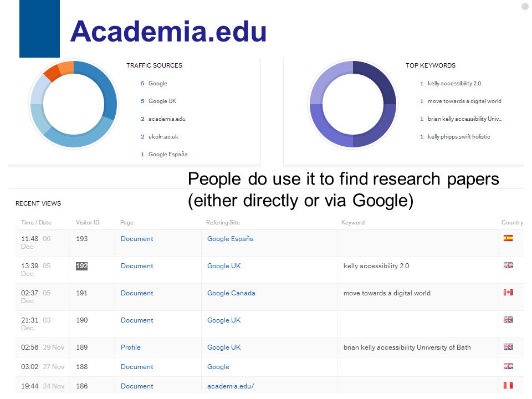
Task: Click the Visitor ID column header
Action: [88, 223]
